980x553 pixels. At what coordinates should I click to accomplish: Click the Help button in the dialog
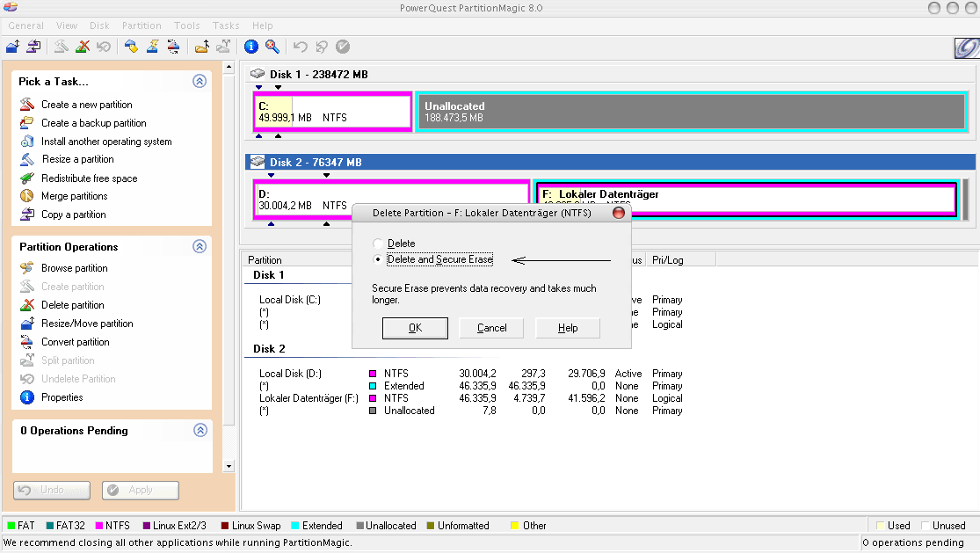(x=568, y=328)
